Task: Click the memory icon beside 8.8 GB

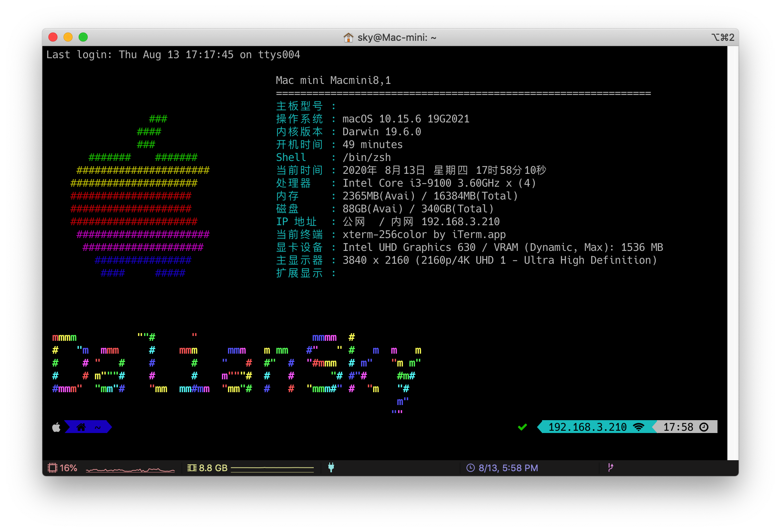Action: pos(192,468)
